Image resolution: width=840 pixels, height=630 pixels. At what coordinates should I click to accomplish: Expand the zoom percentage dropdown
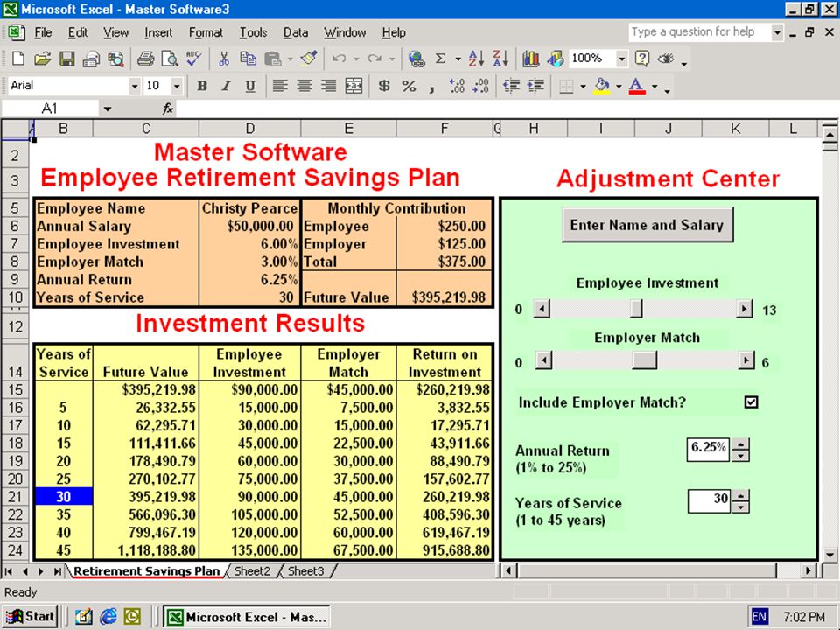621,59
